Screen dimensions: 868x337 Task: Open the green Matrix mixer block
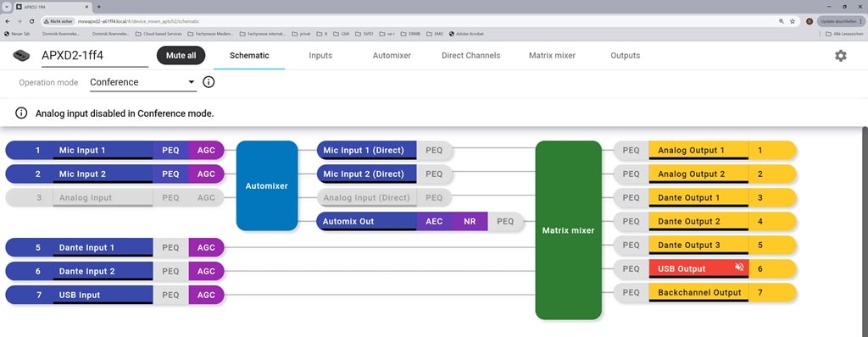click(568, 230)
